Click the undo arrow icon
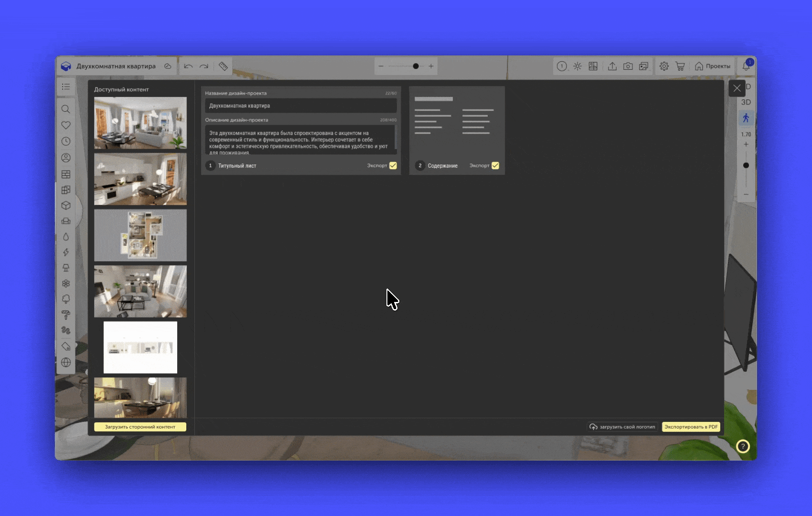Image resolution: width=812 pixels, height=516 pixels. point(188,66)
